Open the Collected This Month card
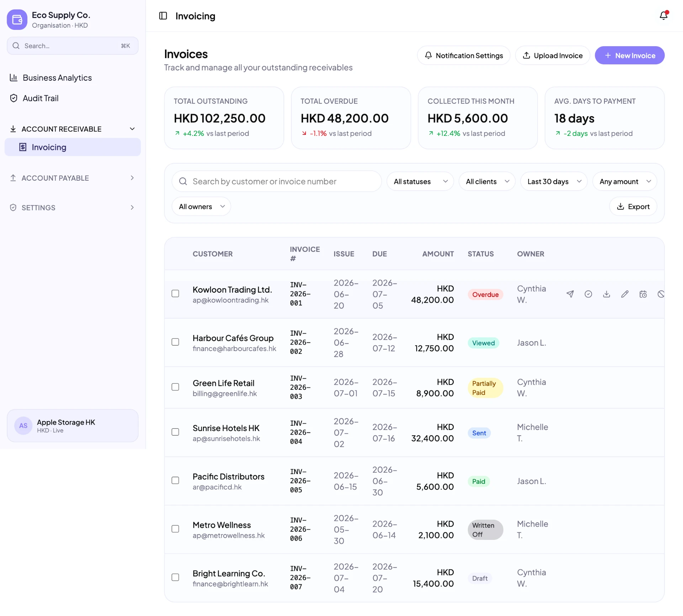Image resolution: width=683 pixels, height=616 pixels. [x=478, y=118]
